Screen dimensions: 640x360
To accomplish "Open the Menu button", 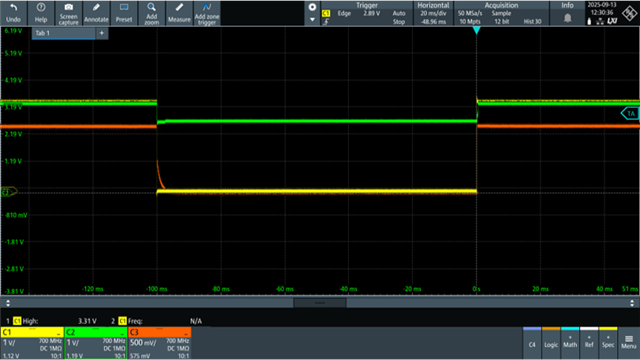I will pyautogui.click(x=629, y=342).
